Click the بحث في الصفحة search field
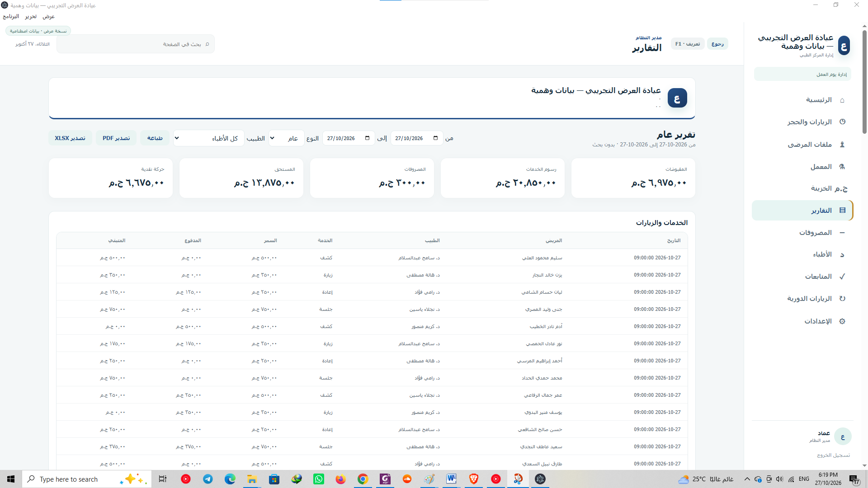Screen dimensions: 868x488 136,44
